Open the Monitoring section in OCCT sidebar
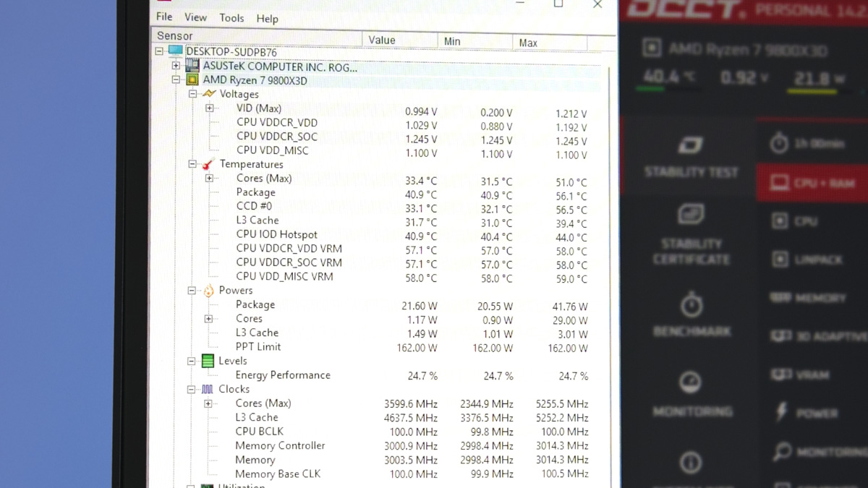The image size is (868, 488). click(692, 394)
